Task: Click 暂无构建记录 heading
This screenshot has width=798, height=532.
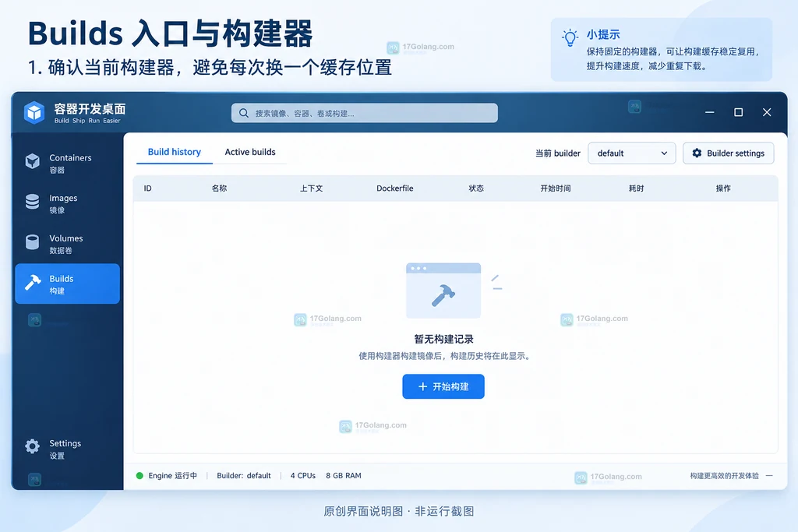Action: (x=443, y=340)
